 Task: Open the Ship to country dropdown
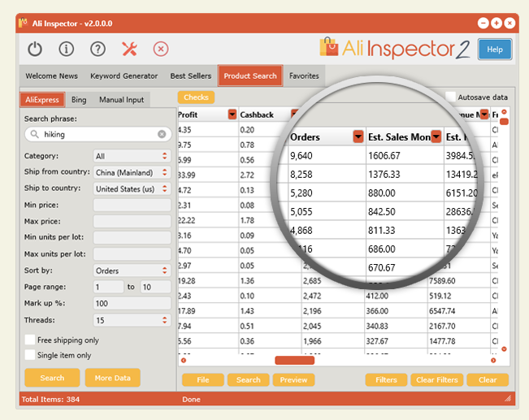point(132,188)
